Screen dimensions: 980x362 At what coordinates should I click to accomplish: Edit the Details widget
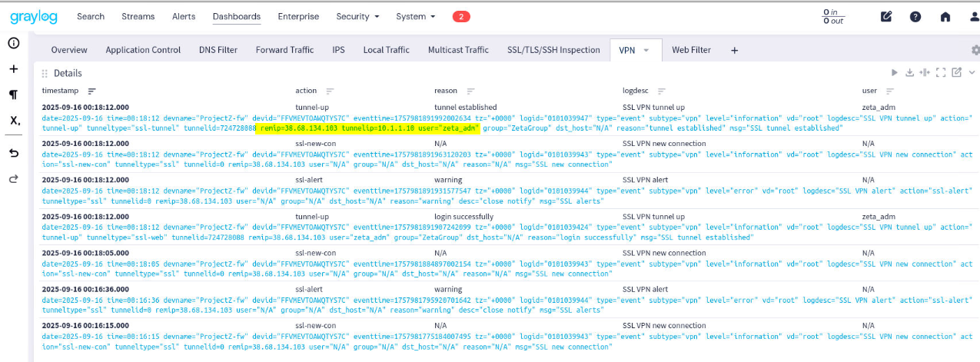pos(957,73)
